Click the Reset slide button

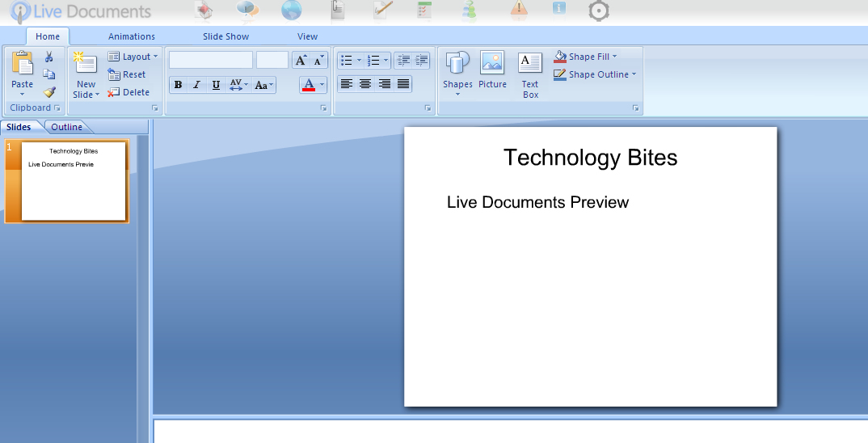pyautogui.click(x=127, y=74)
